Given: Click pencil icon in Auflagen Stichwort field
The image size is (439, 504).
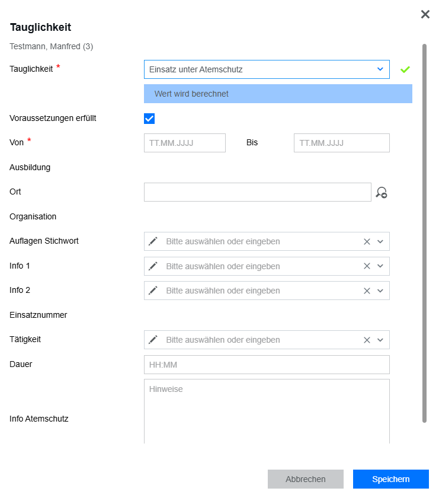Looking at the screenshot, I should click(153, 241).
